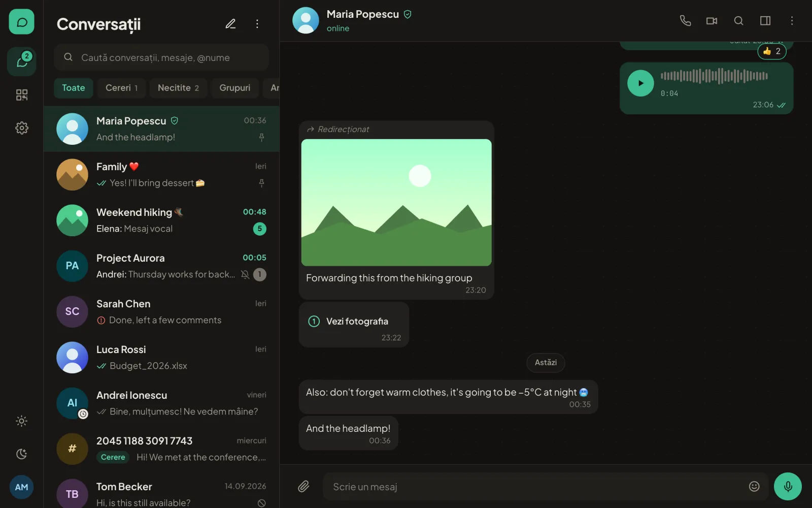Record a voice message with microphone button
812x508 pixels.
(788, 487)
